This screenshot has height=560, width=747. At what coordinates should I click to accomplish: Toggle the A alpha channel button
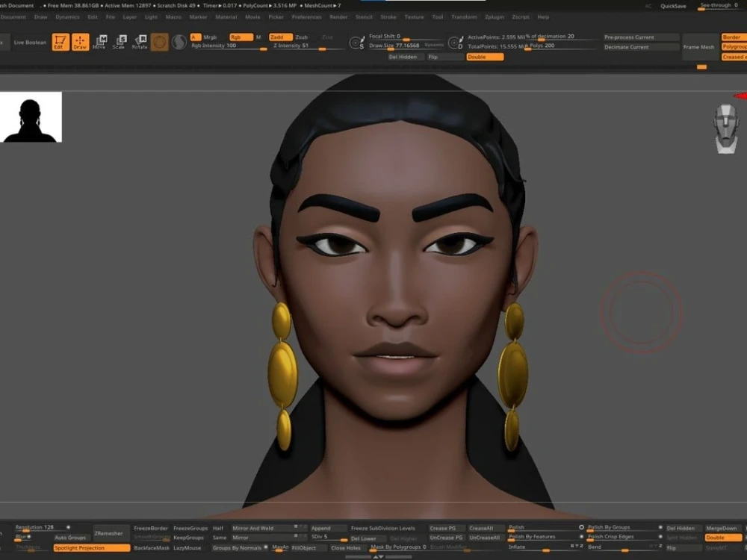click(195, 37)
